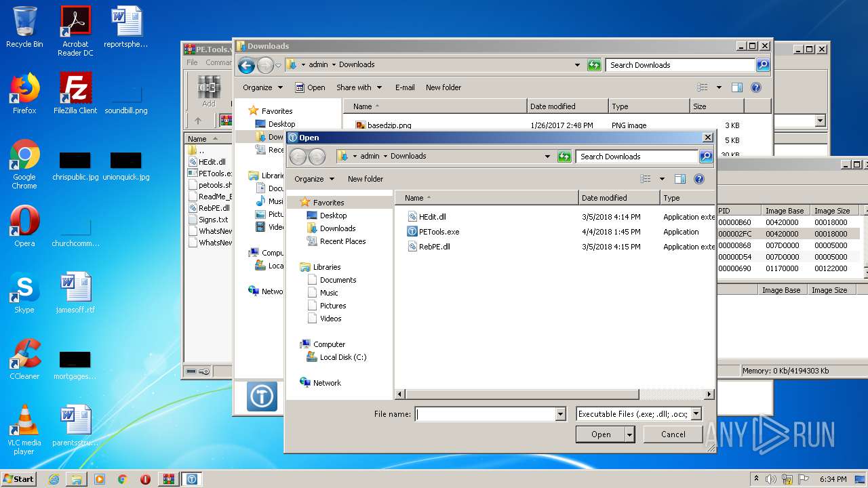
Task: Click search magnifier in Open dialog
Action: pos(705,157)
